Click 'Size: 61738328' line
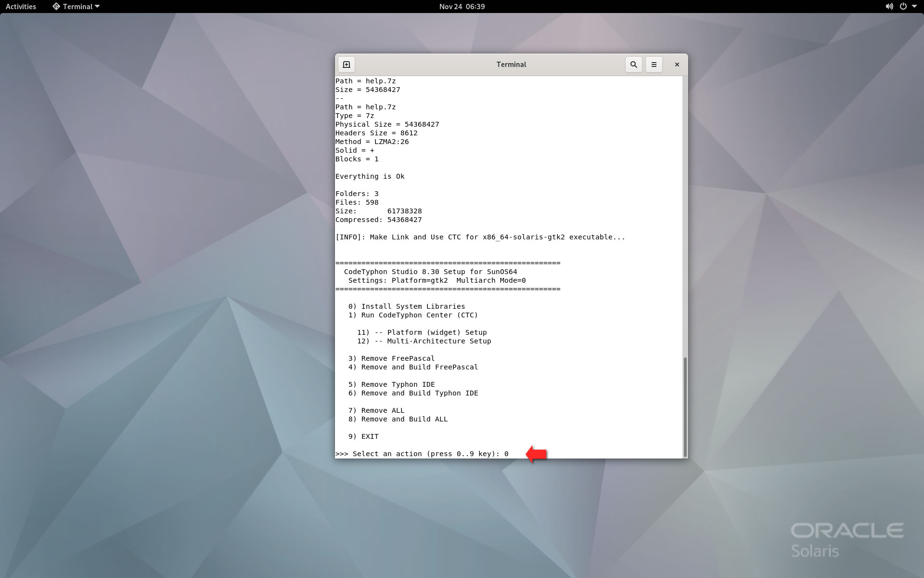The image size is (924, 578). 379,211
